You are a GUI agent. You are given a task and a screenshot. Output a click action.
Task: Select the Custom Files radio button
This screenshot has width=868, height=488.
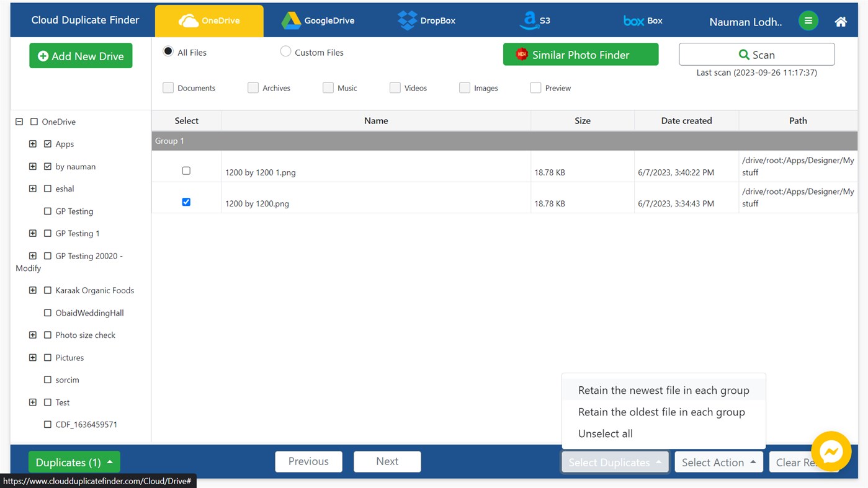click(285, 51)
